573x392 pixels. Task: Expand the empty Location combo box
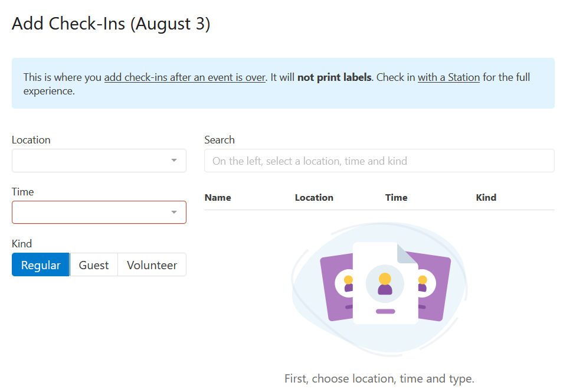point(99,160)
